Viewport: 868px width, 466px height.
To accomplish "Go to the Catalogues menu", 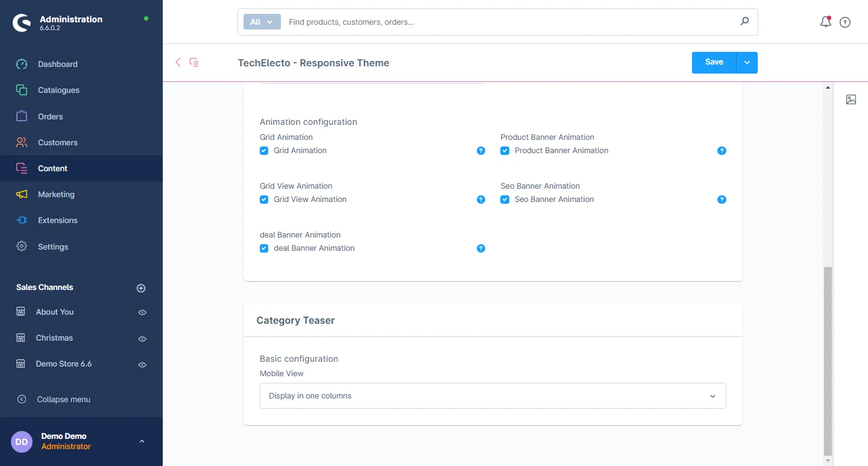I will [x=58, y=90].
